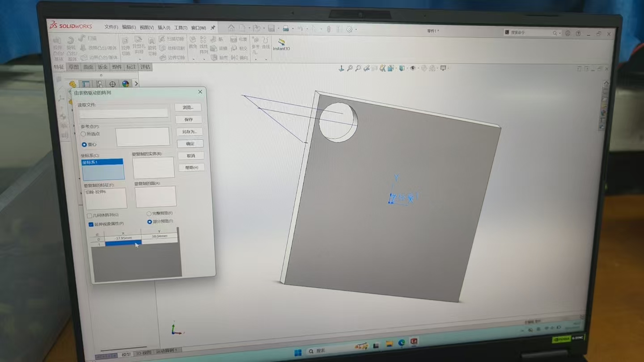This screenshot has height=362, width=644.
Task: Click the Open file folder icon
Action: click(256, 29)
